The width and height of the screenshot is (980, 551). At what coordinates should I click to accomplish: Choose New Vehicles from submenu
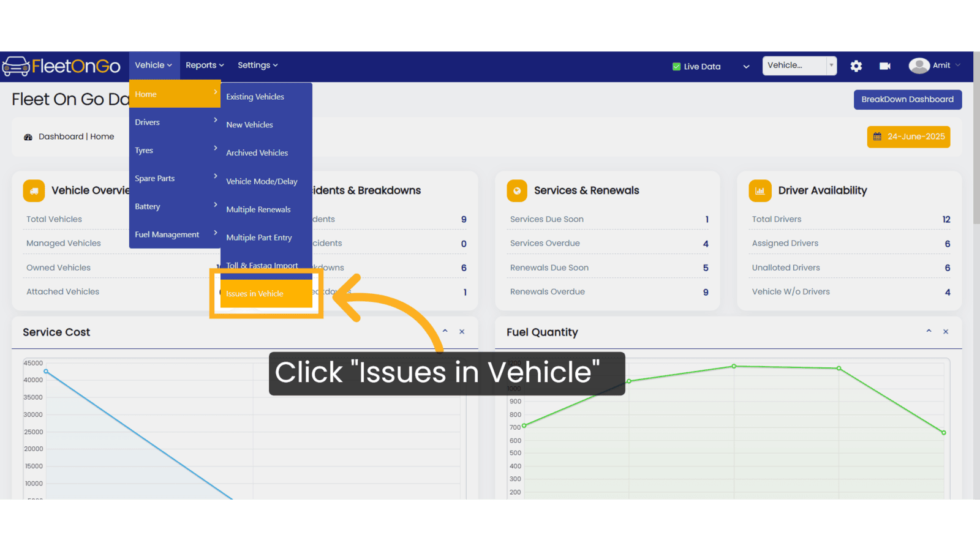266,125
